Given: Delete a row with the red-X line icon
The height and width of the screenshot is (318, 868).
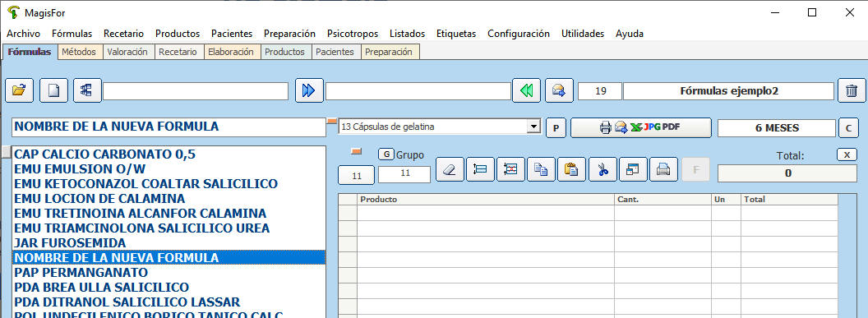Looking at the screenshot, I should (510, 170).
